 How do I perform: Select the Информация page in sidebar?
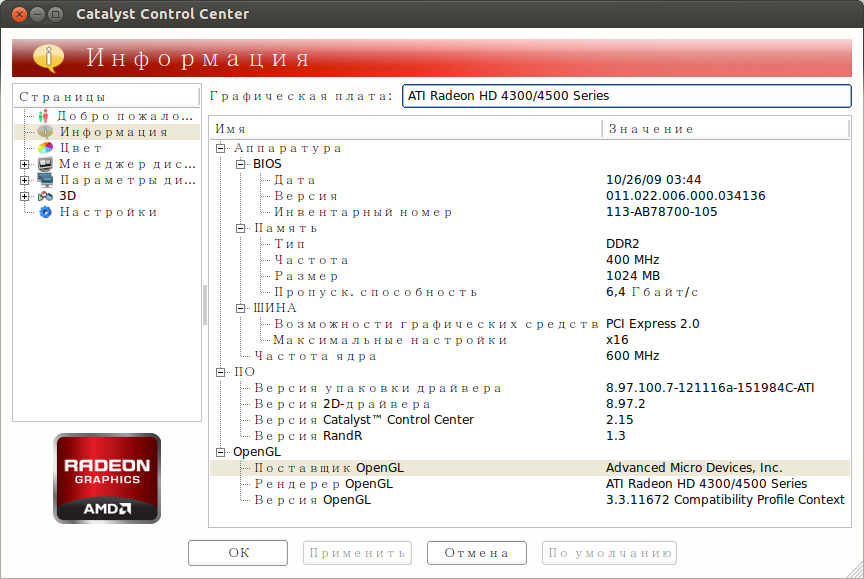tap(114, 132)
